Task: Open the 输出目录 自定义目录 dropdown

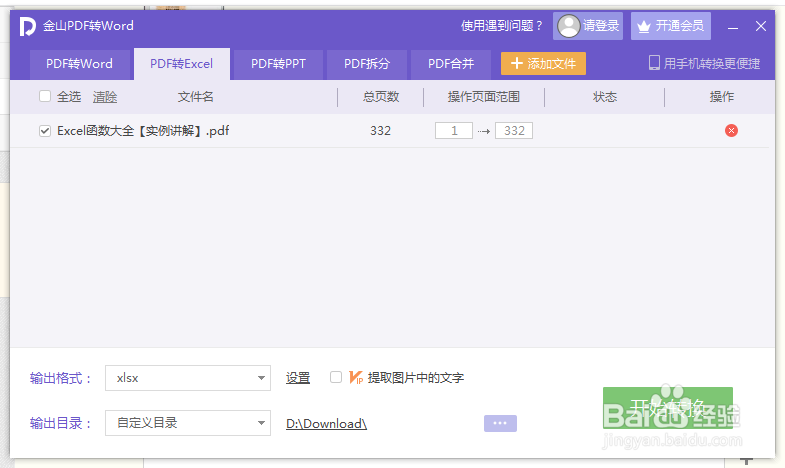Action: (188, 423)
